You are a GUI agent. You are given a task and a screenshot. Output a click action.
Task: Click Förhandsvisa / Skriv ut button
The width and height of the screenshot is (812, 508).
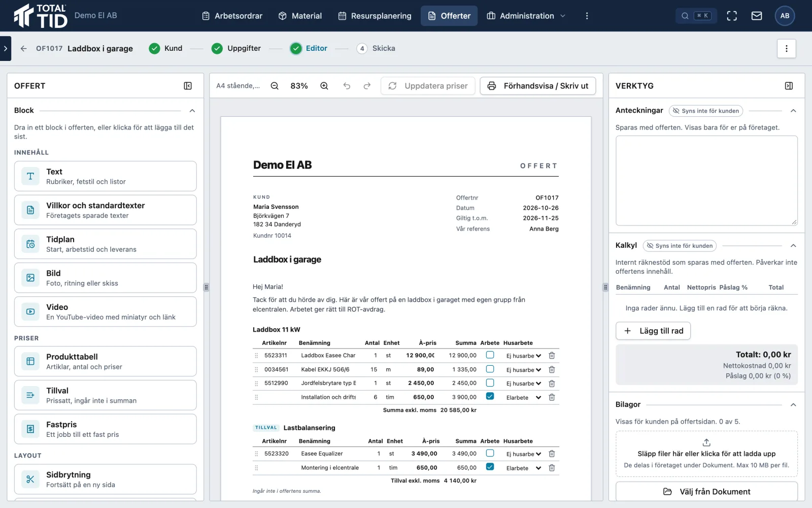pyautogui.click(x=538, y=86)
